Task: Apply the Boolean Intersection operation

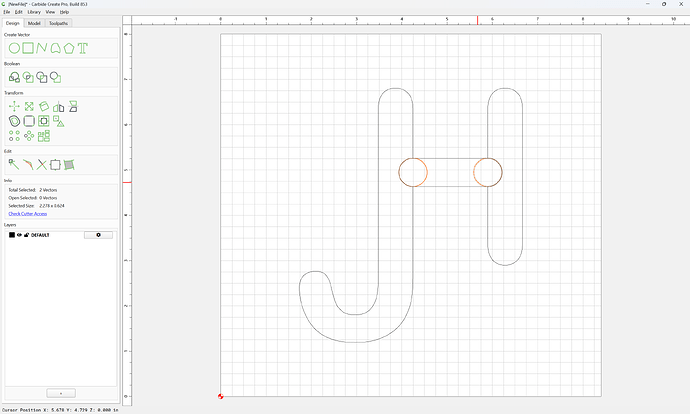Action: point(28,77)
